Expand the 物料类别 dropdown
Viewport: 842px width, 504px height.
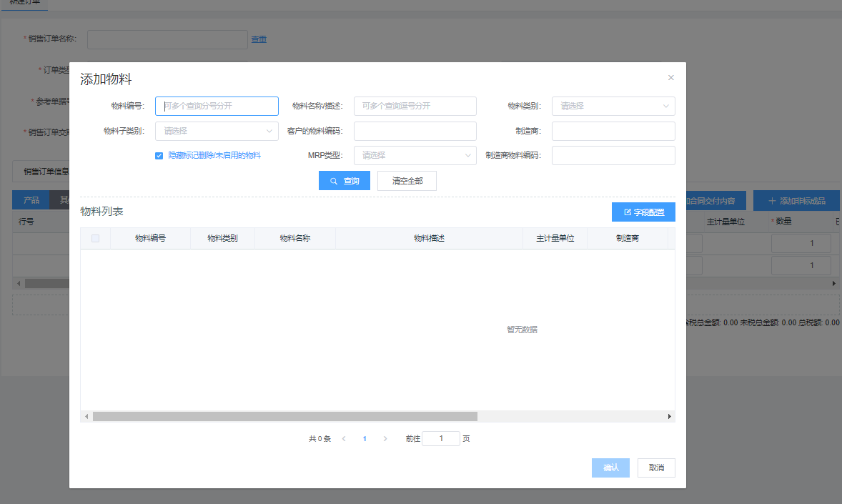point(613,106)
